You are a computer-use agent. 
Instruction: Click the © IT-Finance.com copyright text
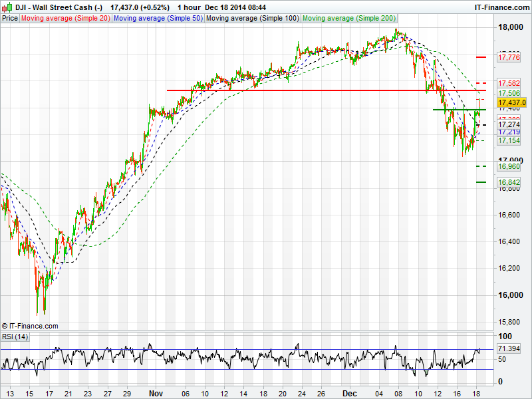point(30,326)
